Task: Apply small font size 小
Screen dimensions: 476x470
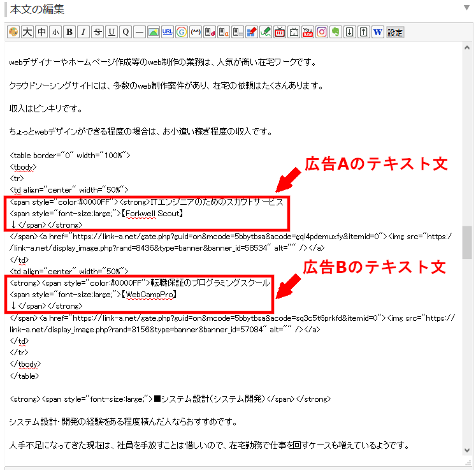Action: (55, 32)
